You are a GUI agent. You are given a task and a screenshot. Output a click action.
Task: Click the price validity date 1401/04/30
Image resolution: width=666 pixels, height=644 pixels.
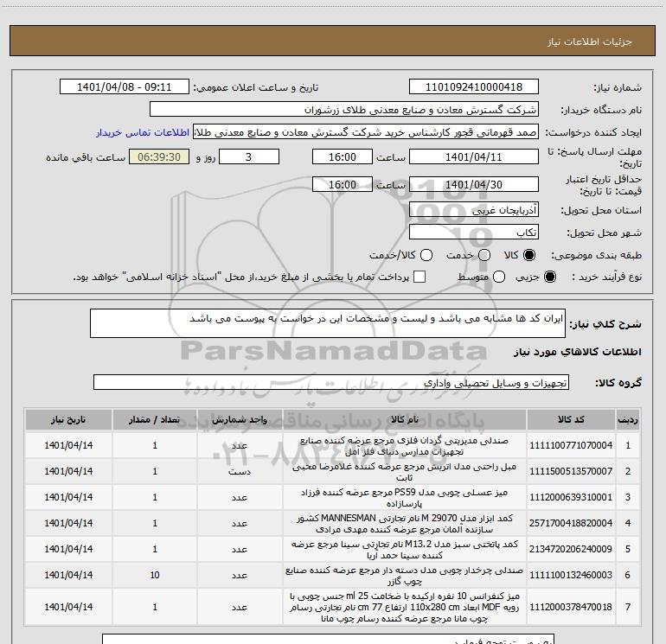click(x=474, y=185)
